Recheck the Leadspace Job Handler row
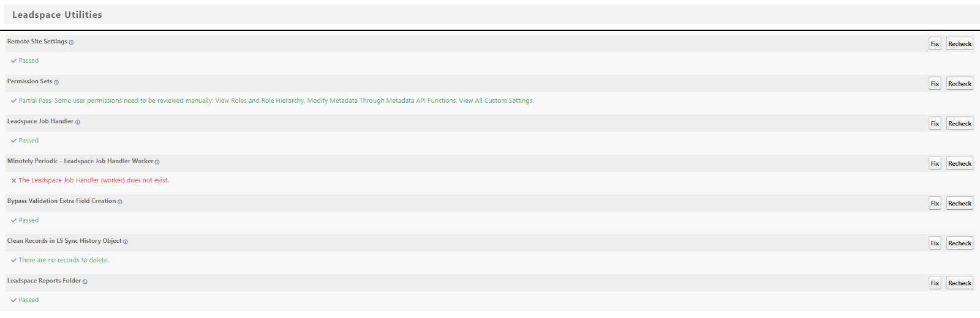This screenshot has width=980, height=318. (x=960, y=124)
